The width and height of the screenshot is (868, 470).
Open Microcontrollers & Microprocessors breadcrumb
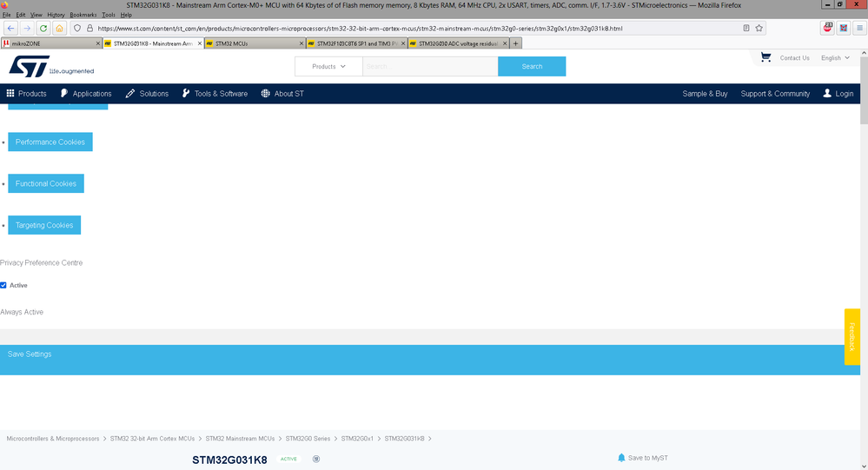pyautogui.click(x=53, y=439)
